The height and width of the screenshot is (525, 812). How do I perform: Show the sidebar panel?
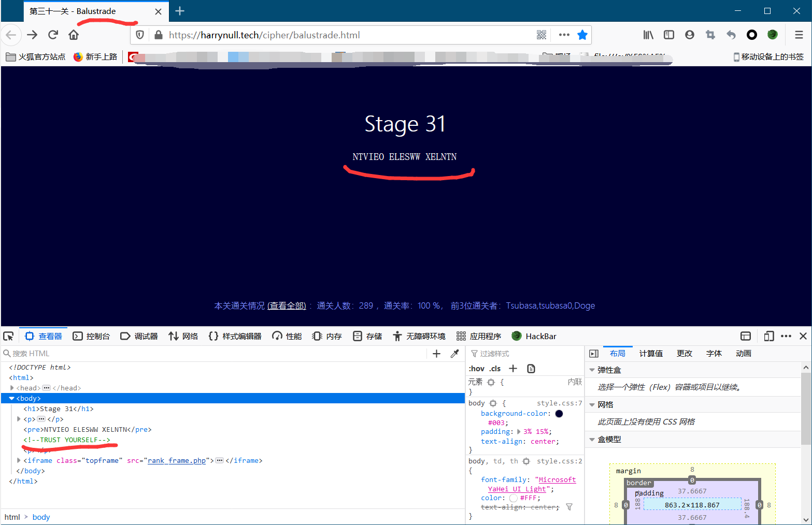669,35
